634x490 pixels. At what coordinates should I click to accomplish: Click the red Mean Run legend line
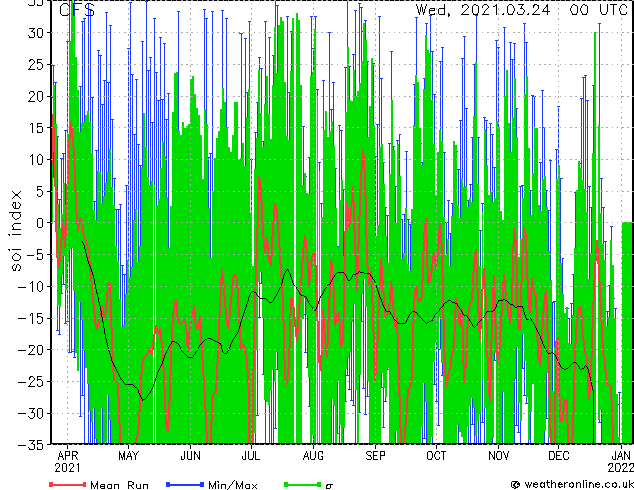coord(68,484)
